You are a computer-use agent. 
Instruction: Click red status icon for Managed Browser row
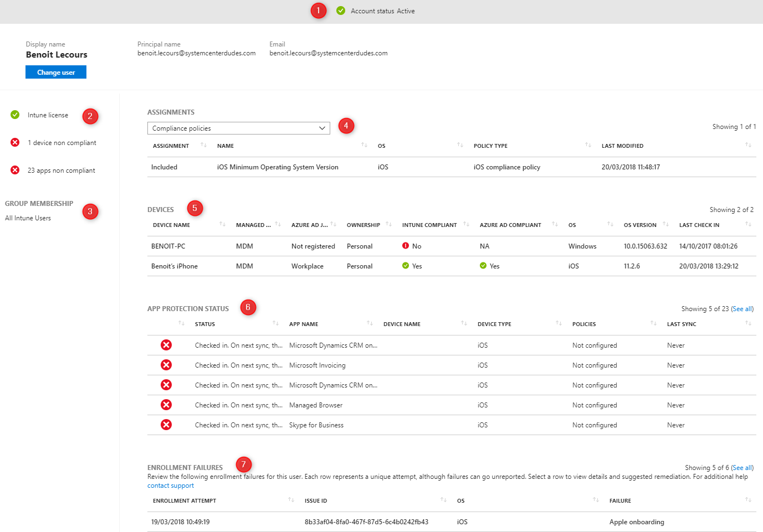pos(166,405)
